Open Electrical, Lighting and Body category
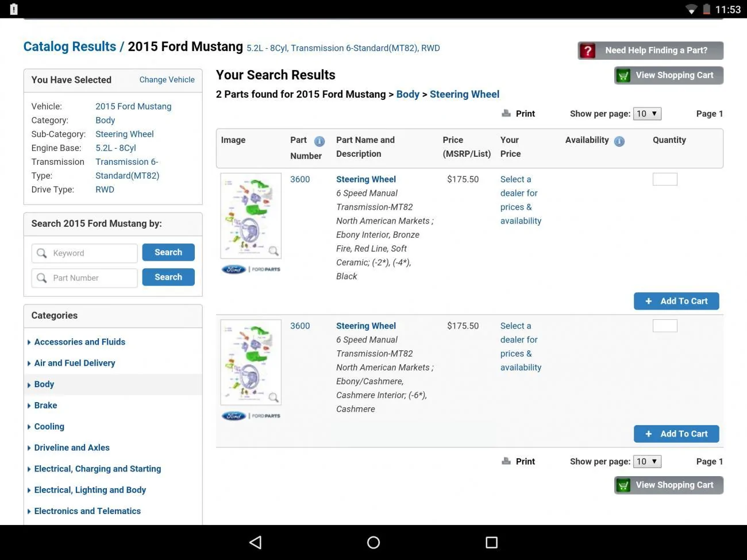This screenshot has width=747, height=560. (90, 490)
